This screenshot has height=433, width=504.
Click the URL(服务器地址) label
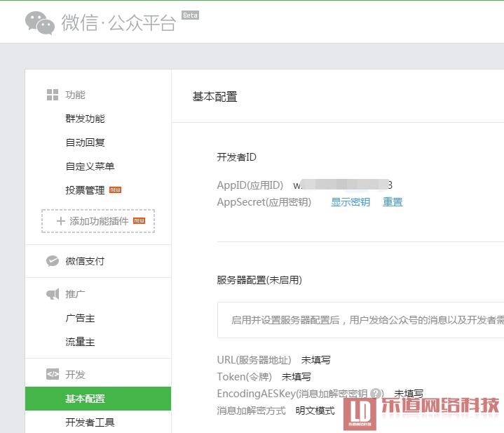pos(254,360)
